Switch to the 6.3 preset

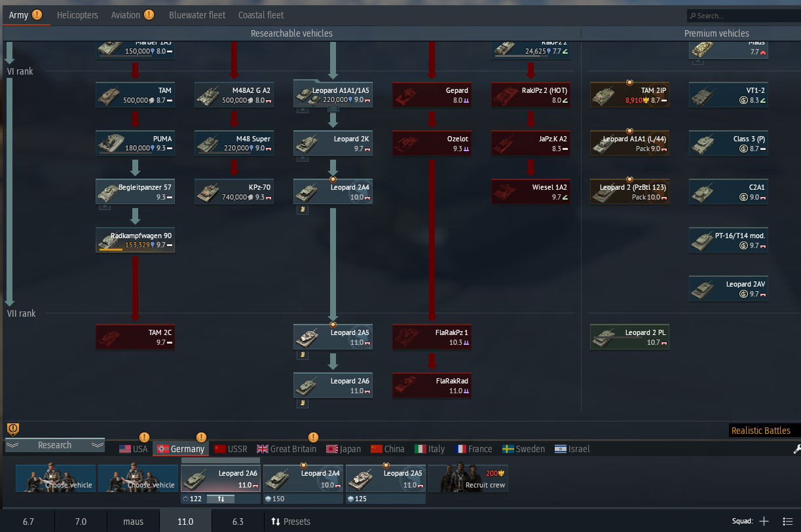(x=238, y=522)
